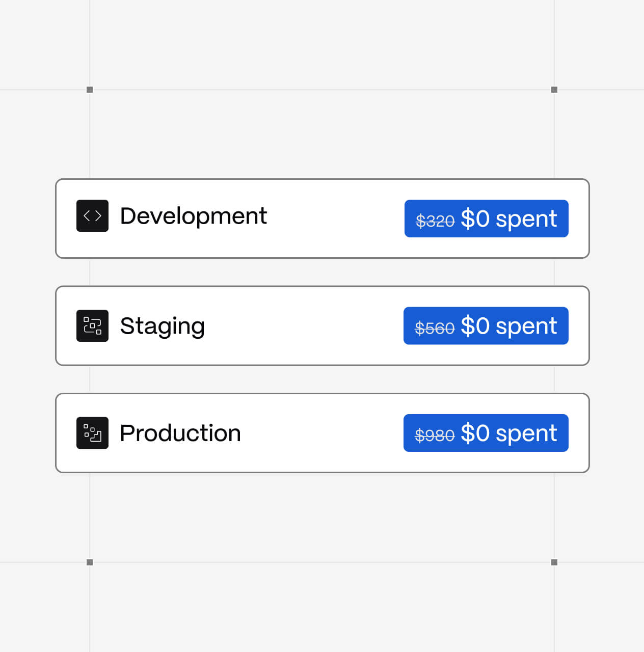Click the Production environment icon

[x=92, y=433]
